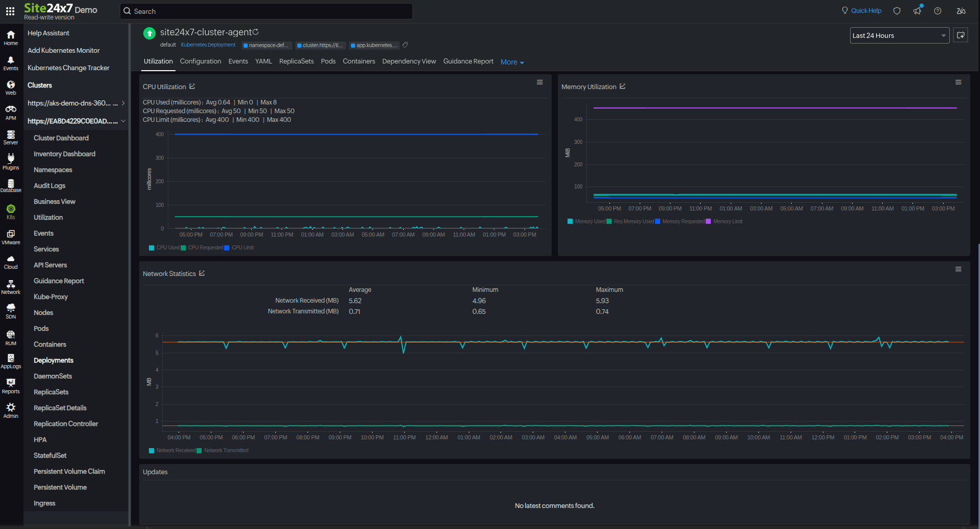This screenshot has height=529, width=980.
Task: Toggle CPU Requested legend series
Action: (x=202, y=248)
